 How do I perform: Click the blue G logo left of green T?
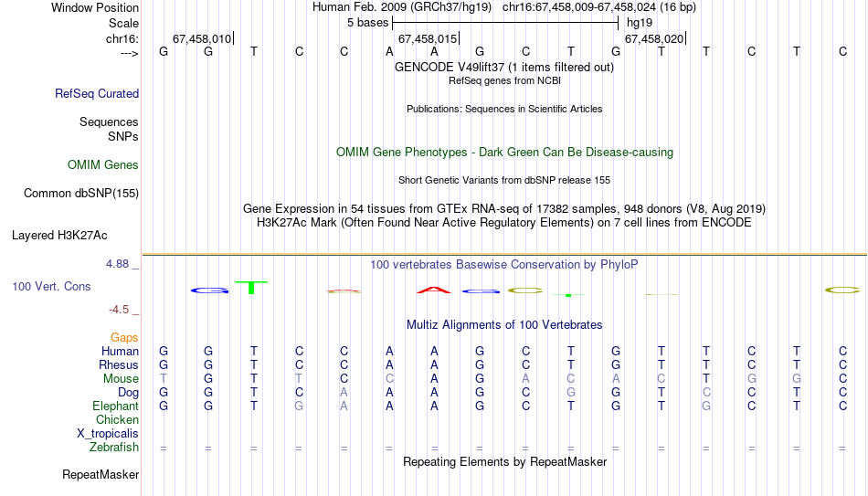[209, 290]
